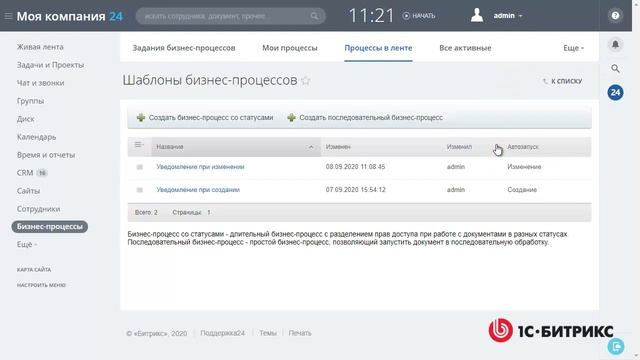The height and width of the screenshot is (360, 640).
Task: Click page number 1 in Страницы
Action: pyautogui.click(x=209, y=213)
